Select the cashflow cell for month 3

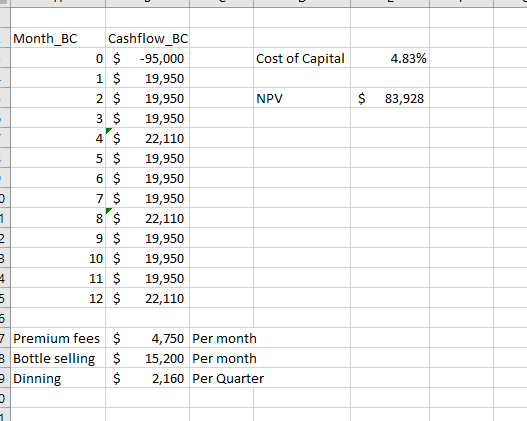[148, 118]
